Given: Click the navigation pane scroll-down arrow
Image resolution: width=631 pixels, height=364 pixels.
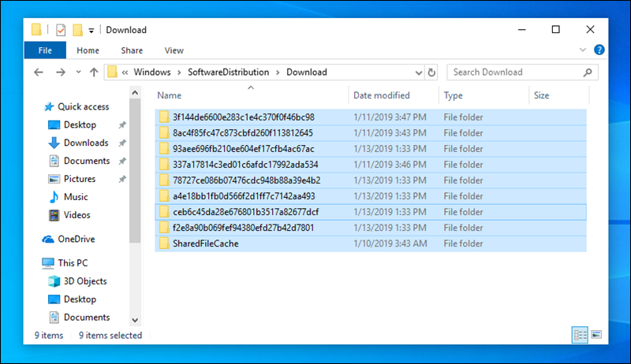Looking at the screenshot, I should click(135, 320).
